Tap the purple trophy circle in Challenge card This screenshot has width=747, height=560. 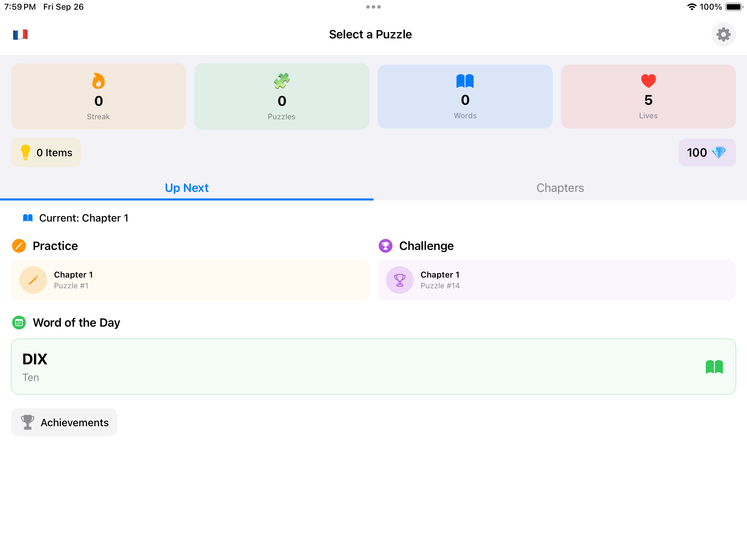tap(400, 280)
